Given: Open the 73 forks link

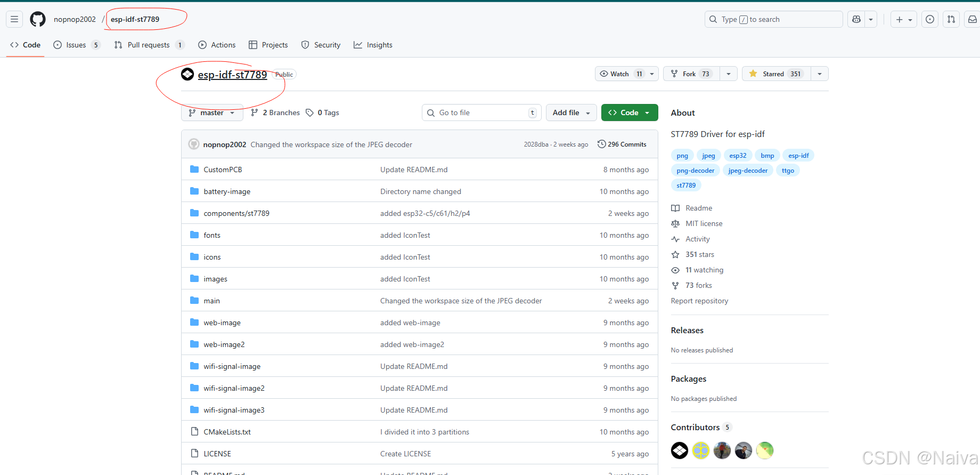Looking at the screenshot, I should (x=692, y=285).
